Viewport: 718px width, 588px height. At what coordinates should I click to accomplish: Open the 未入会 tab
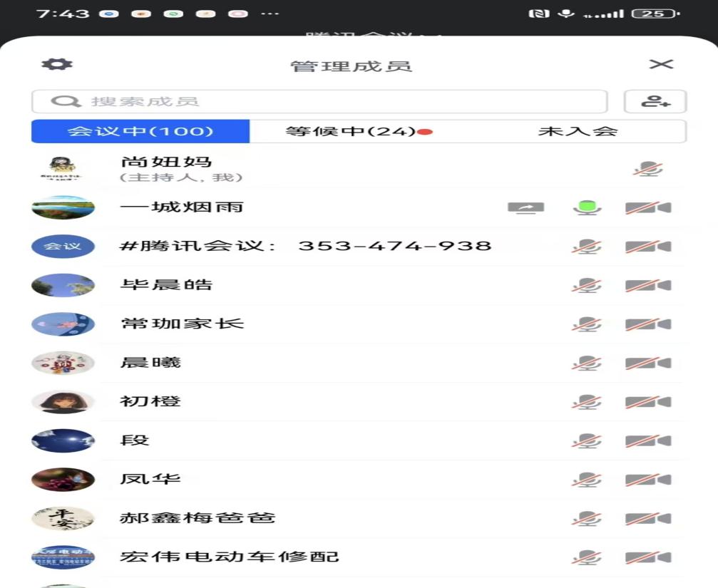pos(578,131)
